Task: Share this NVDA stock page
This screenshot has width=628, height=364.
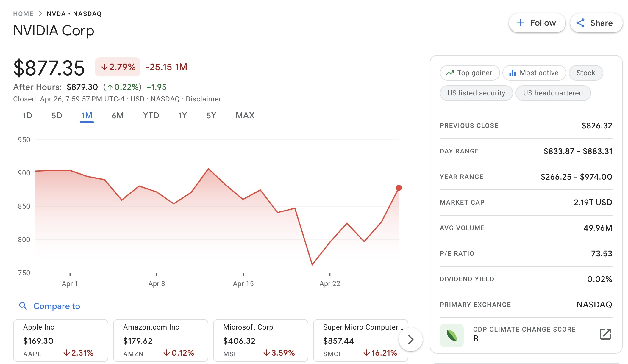Action: pos(596,23)
